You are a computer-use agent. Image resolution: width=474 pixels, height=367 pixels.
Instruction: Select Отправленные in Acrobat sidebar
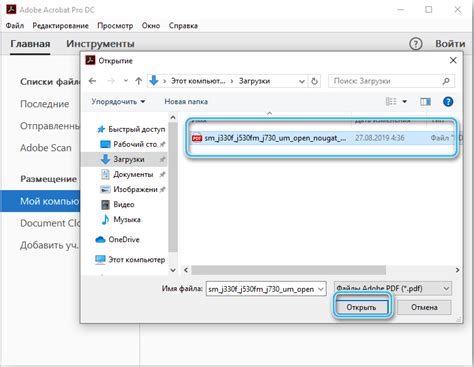point(50,126)
